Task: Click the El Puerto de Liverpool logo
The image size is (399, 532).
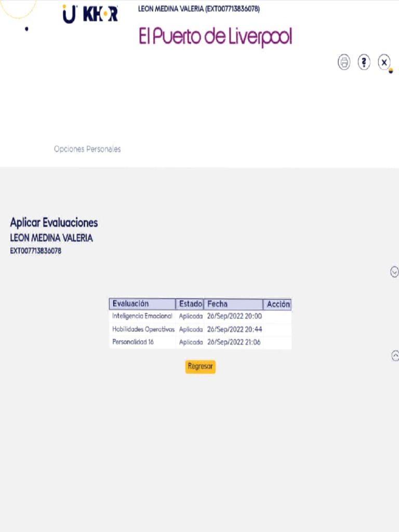Action: (x=215, y=37)
